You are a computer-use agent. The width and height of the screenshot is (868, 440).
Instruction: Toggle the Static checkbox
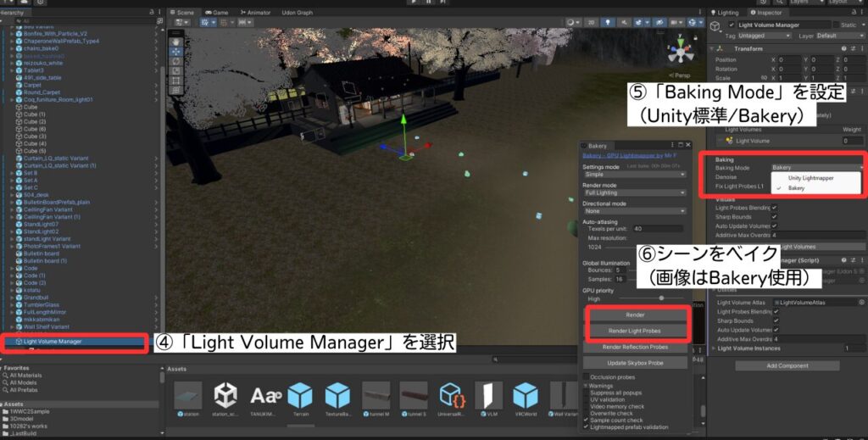point(835,25)
